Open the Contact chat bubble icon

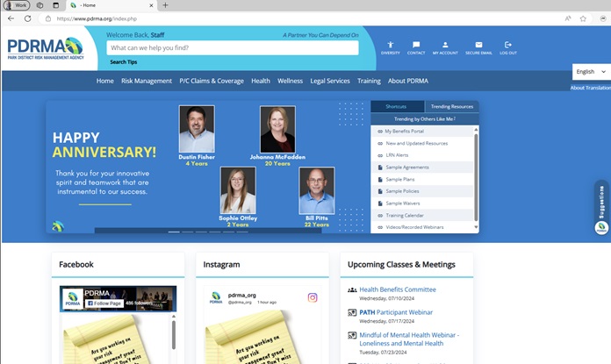click(416, 45)
